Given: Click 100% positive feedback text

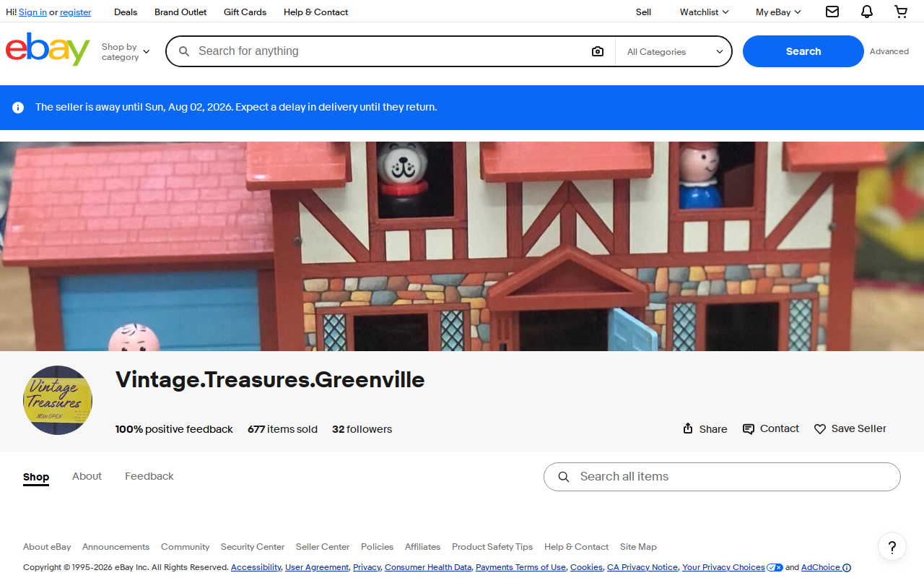Looking at the screenshot, I should [x=174, y=429].
